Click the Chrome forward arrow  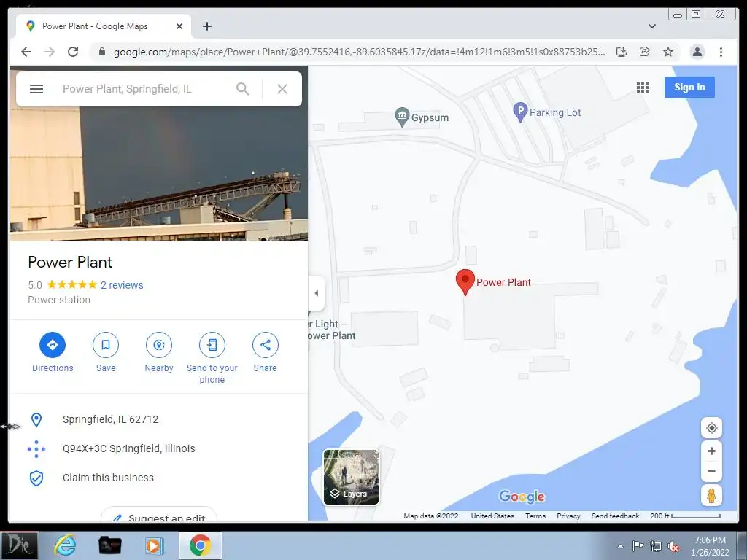(50, 52)
